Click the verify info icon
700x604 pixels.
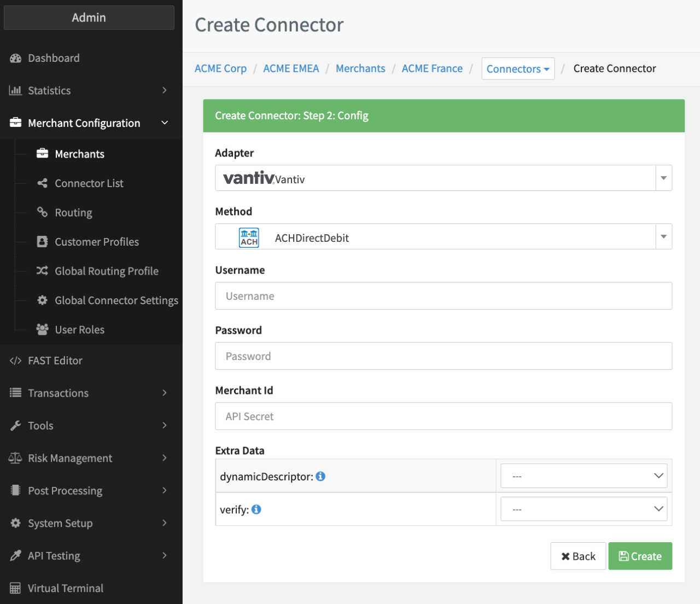tap(256, 509)
